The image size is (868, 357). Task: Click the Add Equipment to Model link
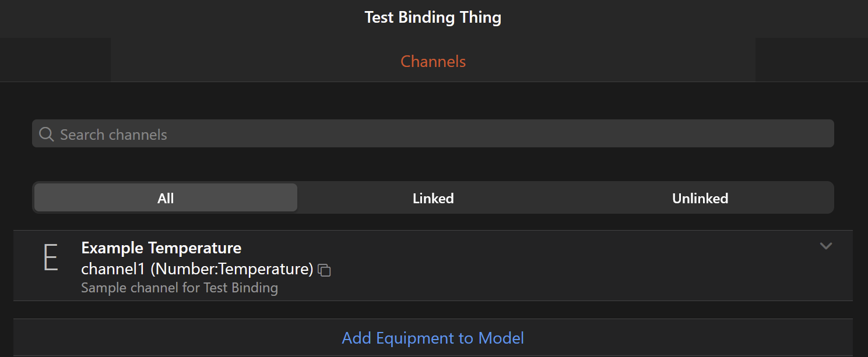coord(433,338)
